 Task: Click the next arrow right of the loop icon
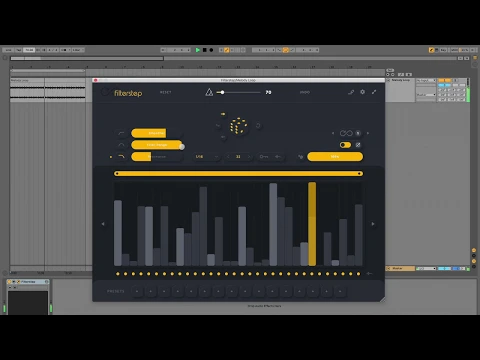[x=368, y=133]
